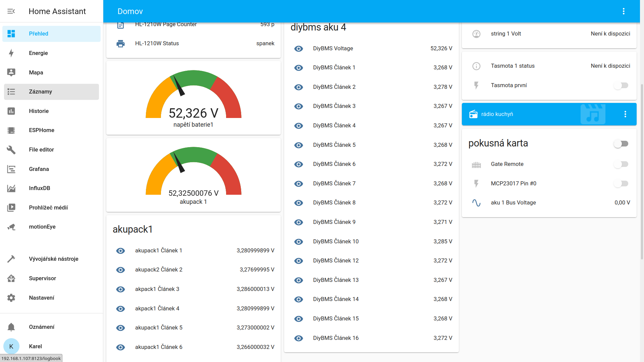Open the Karel user profile
Image resolution: width=644 pixels, height=362 pixels.
[51, 346]
